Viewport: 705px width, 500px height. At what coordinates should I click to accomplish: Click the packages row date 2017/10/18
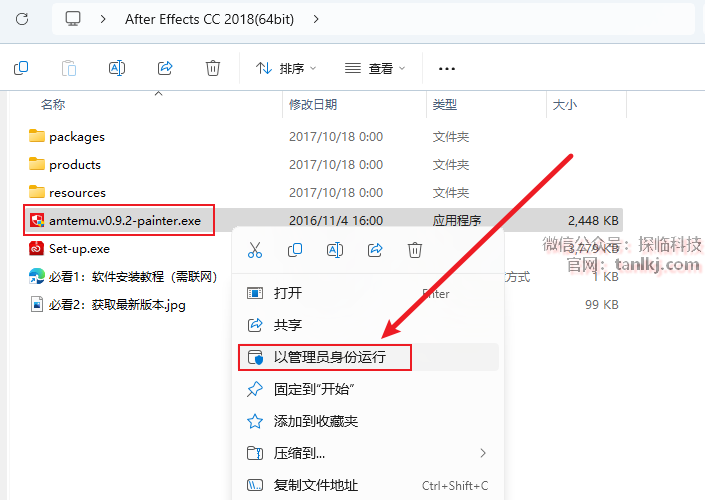pos(336,137)
